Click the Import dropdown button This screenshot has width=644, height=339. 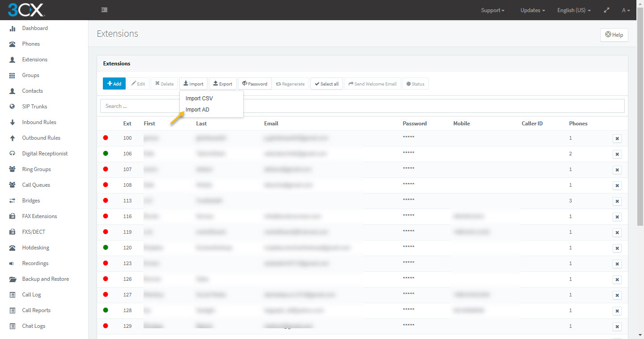coord(193,84)
